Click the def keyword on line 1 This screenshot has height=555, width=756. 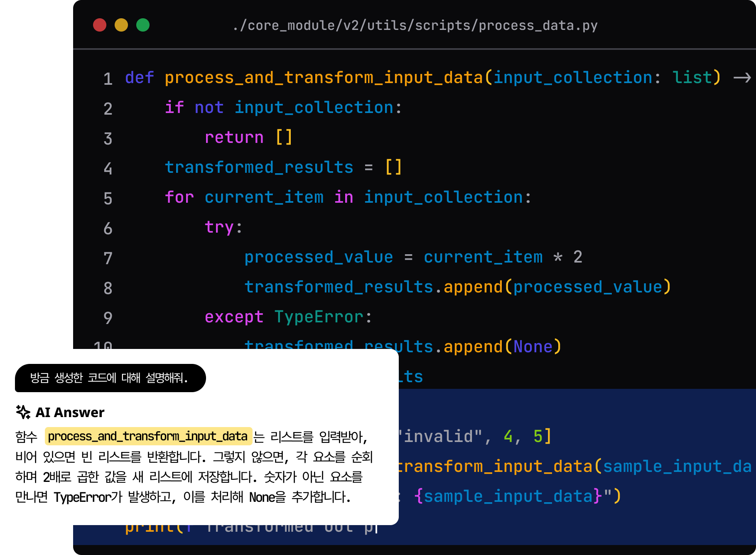click(139, 77)
